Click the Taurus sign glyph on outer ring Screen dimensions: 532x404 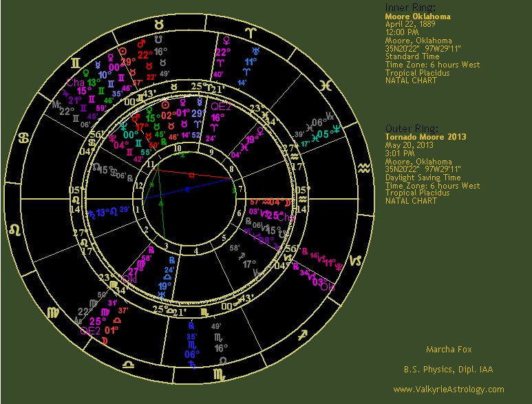(x=159, y=23)
